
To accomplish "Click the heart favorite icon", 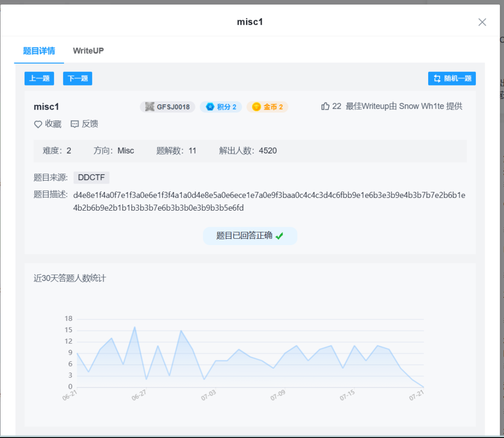I will (x=38, y=125).
